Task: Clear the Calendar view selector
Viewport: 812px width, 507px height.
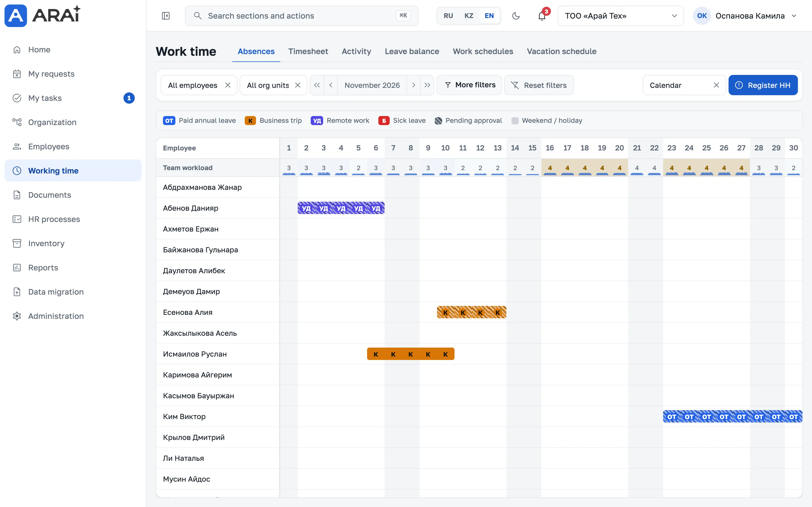Action: (x=716, y=85)
